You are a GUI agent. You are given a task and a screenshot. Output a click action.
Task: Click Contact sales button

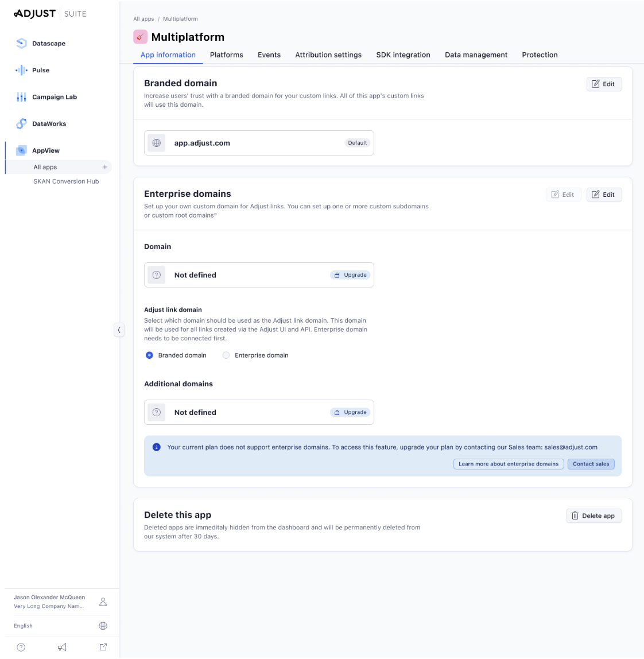(591, 464)
